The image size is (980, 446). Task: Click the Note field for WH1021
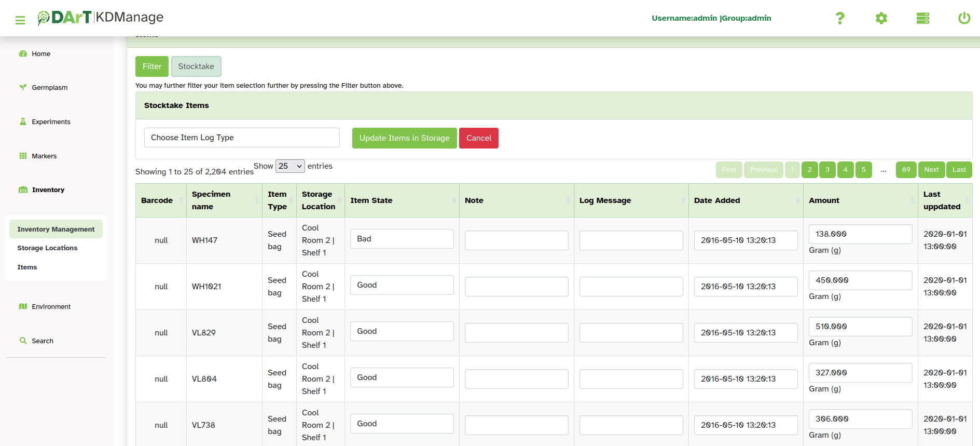click(516, 287)
